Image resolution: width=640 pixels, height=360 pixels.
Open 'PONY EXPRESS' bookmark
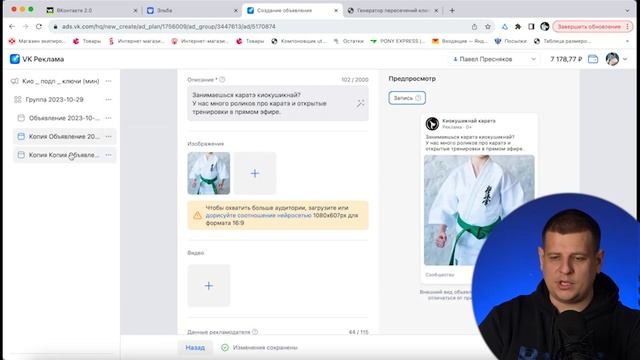click(398, 41)
